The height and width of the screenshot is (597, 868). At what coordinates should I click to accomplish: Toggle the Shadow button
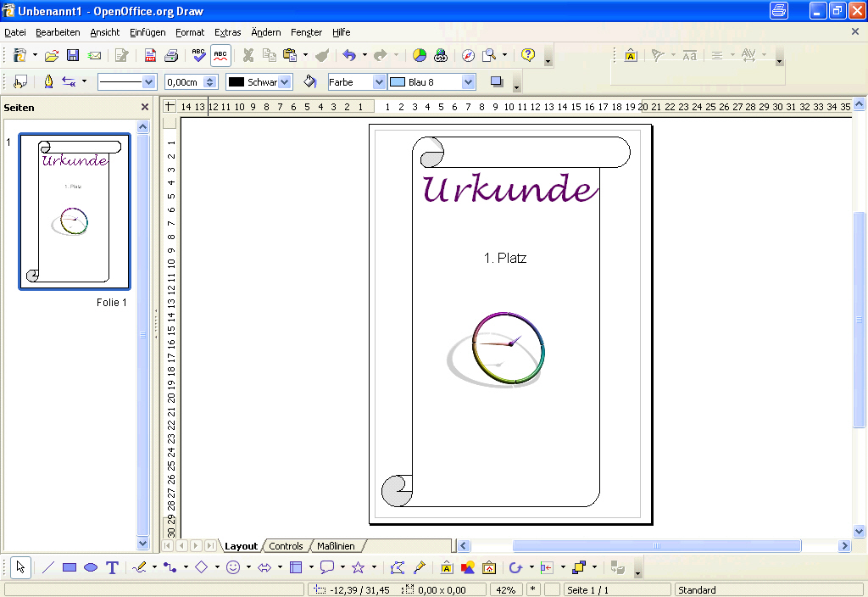coord(497,82)
